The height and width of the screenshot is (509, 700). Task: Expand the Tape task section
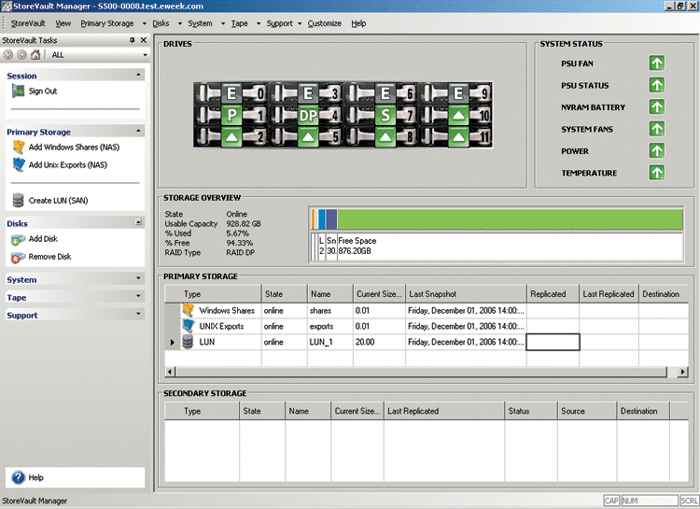point(138,296)
